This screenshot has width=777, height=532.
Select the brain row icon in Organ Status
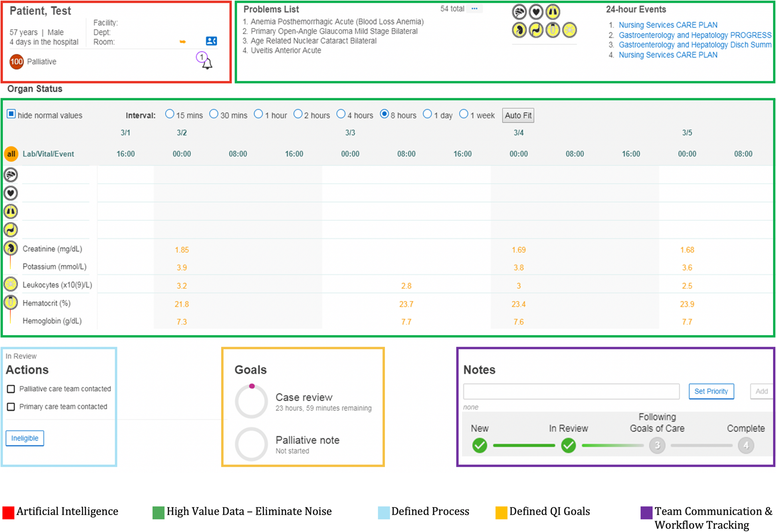click(x=11, y=175)
